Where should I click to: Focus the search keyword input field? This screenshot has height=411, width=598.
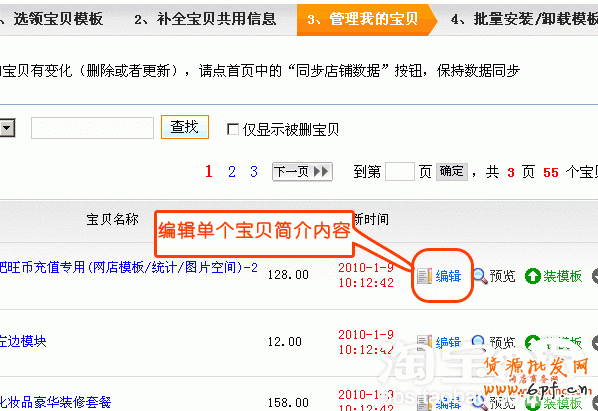click(92, 128)
